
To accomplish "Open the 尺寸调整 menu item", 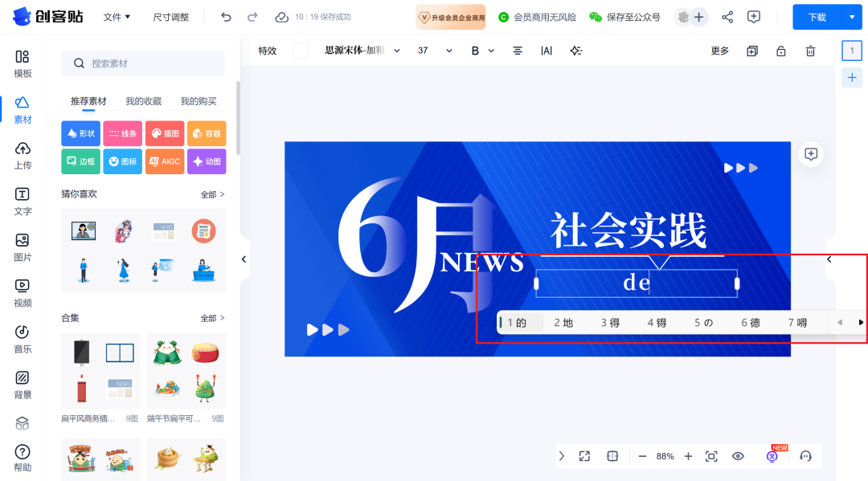I will 171,17.
